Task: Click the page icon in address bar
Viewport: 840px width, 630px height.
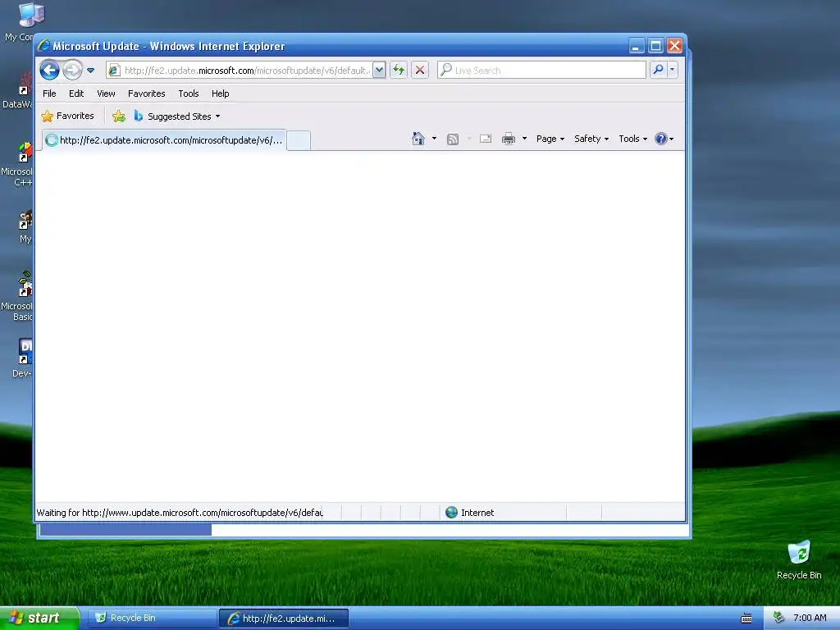Action: coord(114,71)
